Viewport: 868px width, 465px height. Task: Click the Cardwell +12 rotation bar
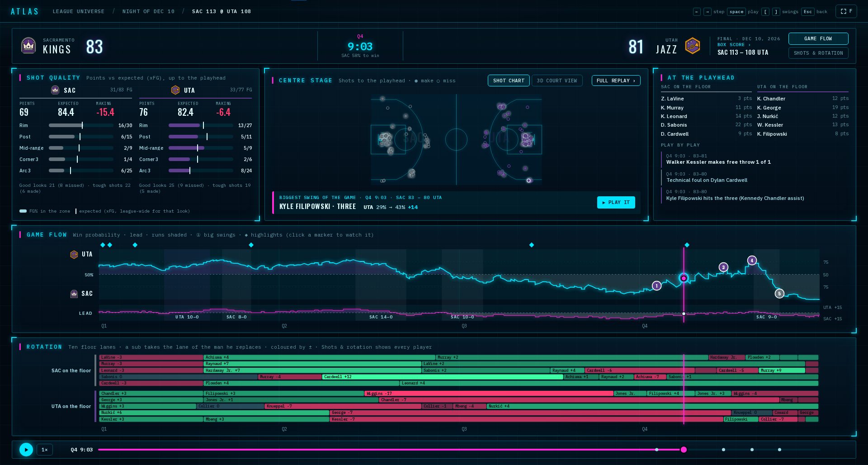443,377
